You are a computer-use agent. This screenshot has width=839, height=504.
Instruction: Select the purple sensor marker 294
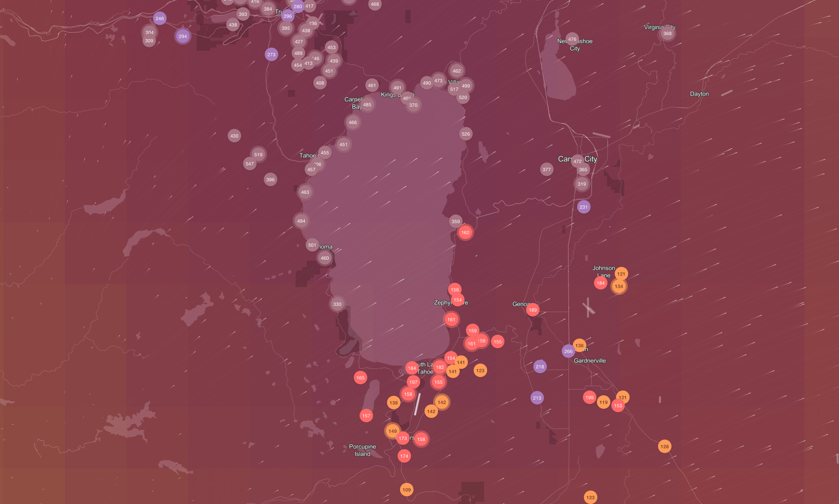(x=182, y=36)
